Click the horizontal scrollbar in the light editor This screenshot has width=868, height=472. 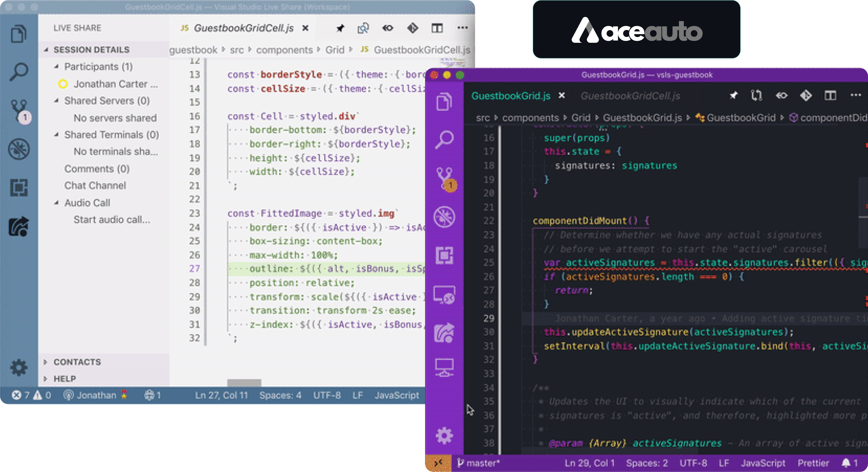tap(244, 382)
